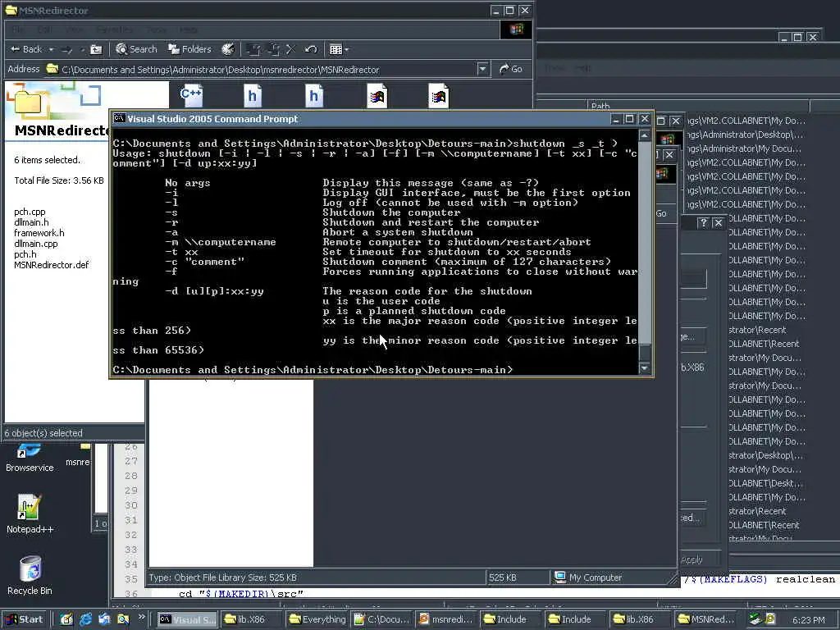The height and width of the screenshot is (630, 840).
Task: Open the Search pane in explorer
Action: pyautogui.click(x=137, y=49)
